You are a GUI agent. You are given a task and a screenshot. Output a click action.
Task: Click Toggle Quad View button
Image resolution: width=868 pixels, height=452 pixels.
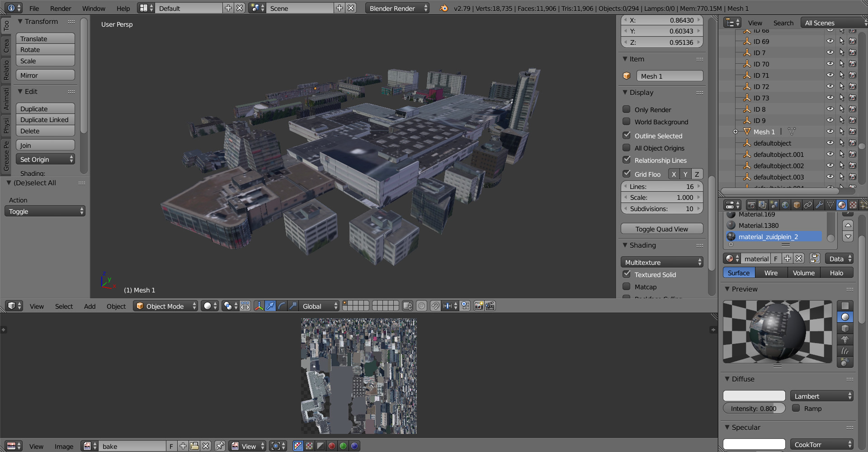point(662,229)
